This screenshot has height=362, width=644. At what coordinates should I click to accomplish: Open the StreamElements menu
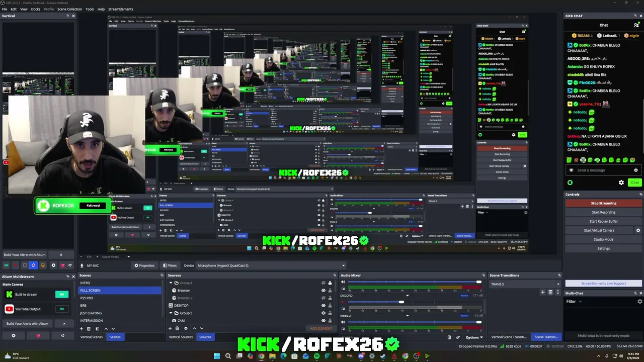[x=121, y=9]
